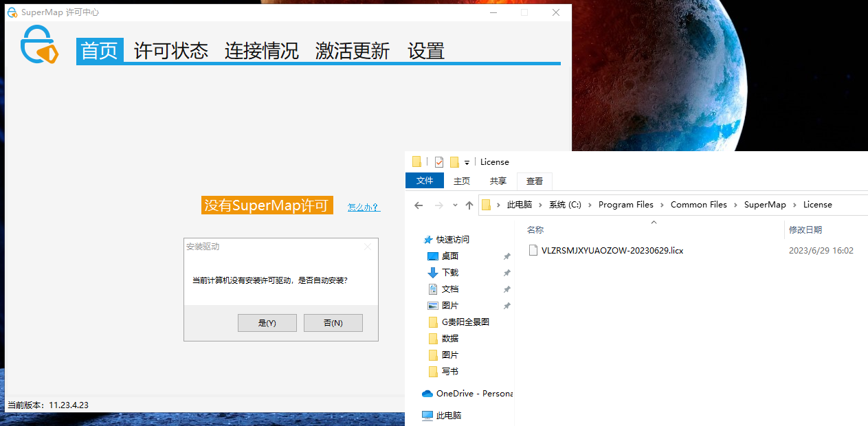Navigate to Common Files in the breadcrumb
The height and width of the screenshot is (426, 868).
click(699, 205)
